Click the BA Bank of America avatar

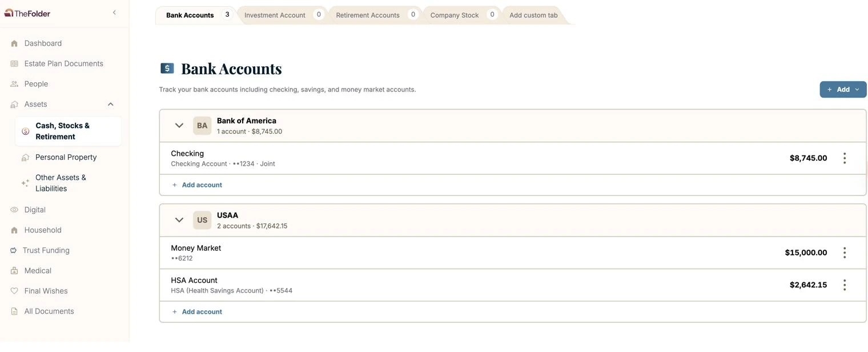(202, 126)
